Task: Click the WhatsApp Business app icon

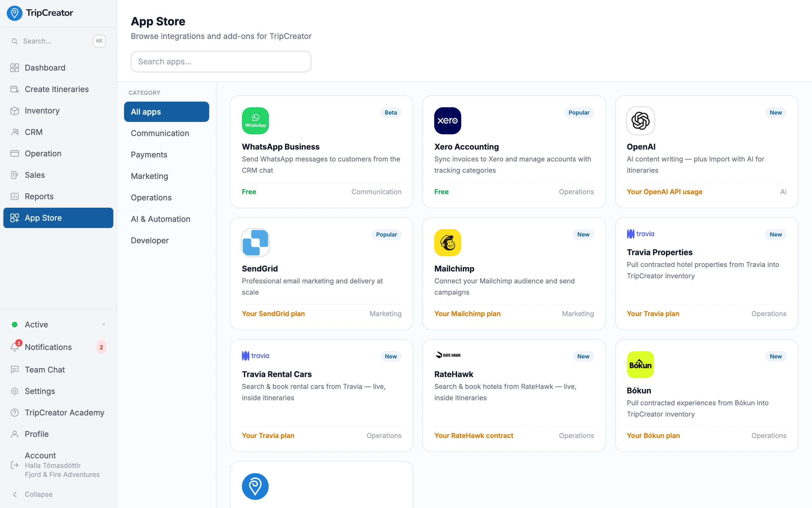Action: [255, 121]
